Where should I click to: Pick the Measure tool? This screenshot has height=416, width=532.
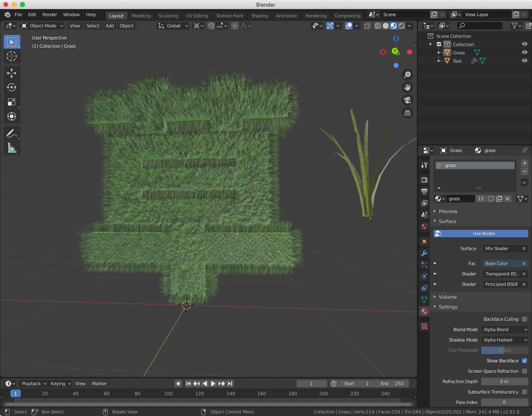[12, 148]
